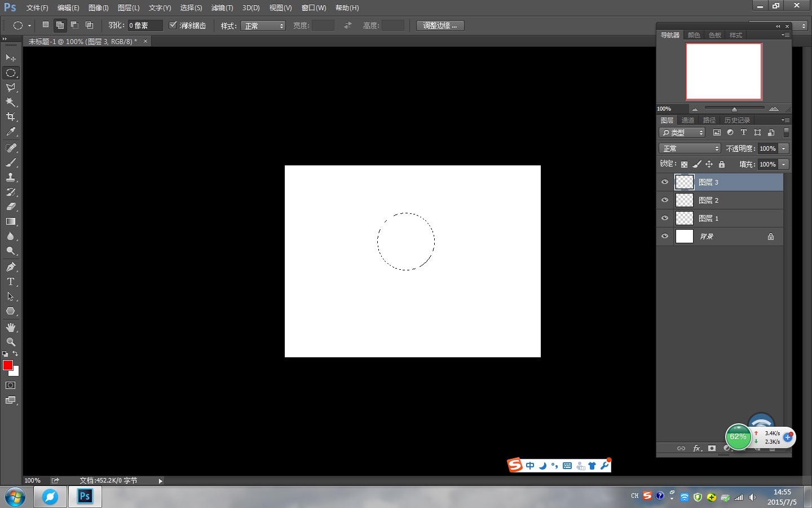812x508 pixels.
Task: Hide 图层 2 with its eye icon
Action: (665, 200)
